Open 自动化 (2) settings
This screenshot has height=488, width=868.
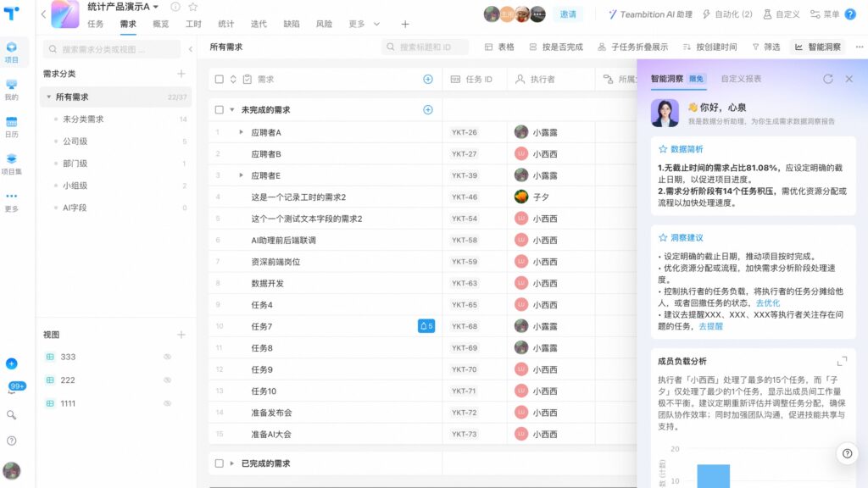click(x=727, y=14)
